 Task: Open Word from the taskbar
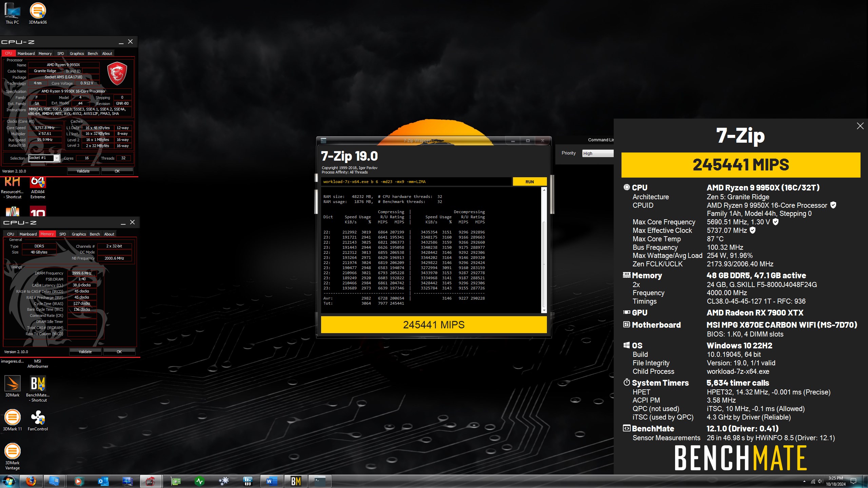click(271, 481)
